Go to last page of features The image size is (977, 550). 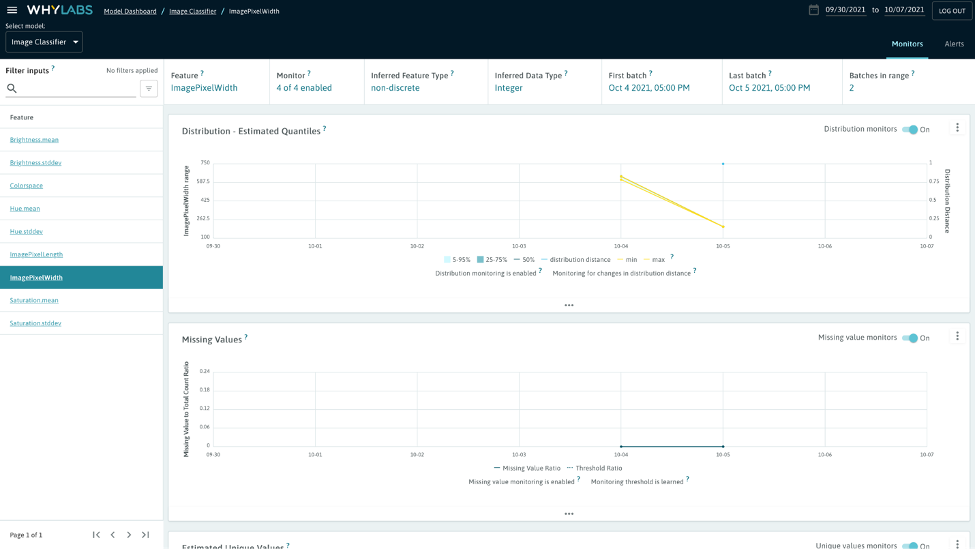point(145,535)
